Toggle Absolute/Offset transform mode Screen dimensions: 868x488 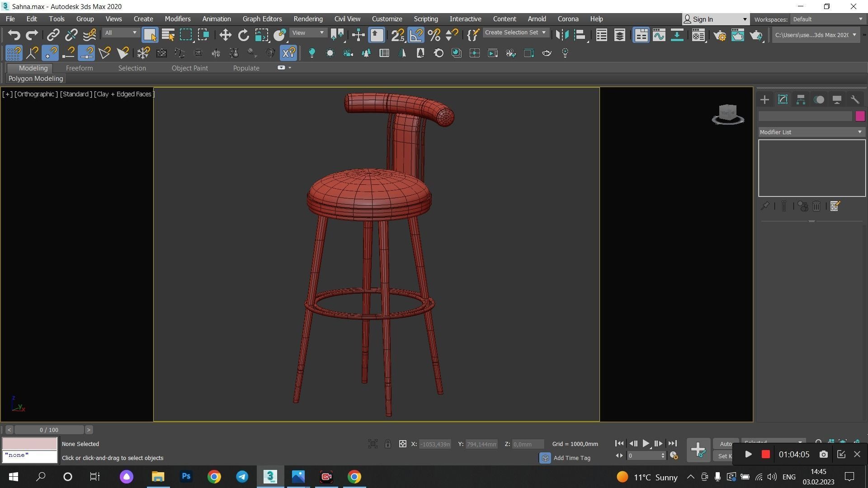point(403,444)
